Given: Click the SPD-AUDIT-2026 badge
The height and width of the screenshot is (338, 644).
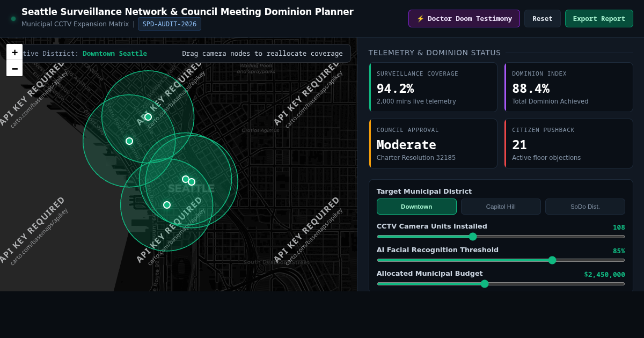Looking at the screenshot, I should pyautogui.click(x=170, y=24).
